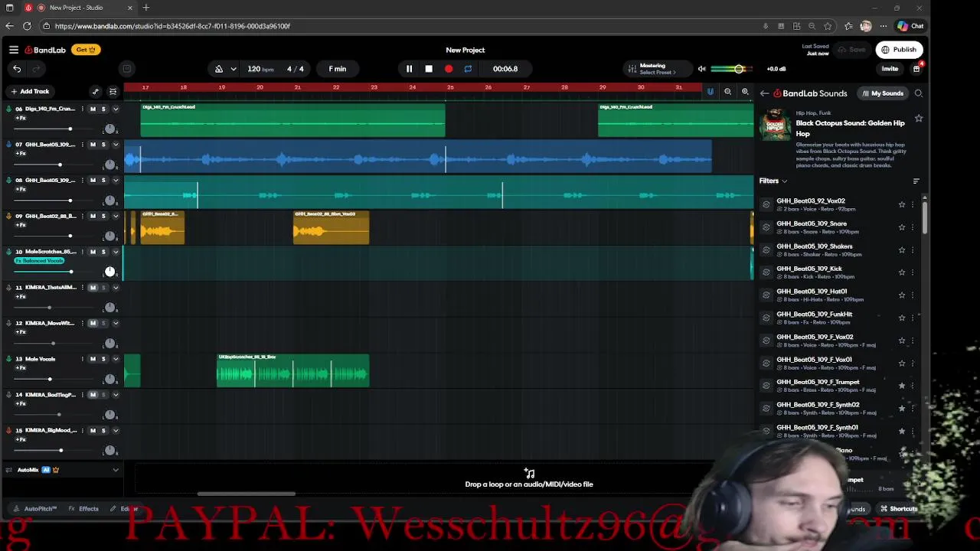Favorite GHH_Beat05_109_FunkHit sound
980x551 pixels.
coord(902,318)
